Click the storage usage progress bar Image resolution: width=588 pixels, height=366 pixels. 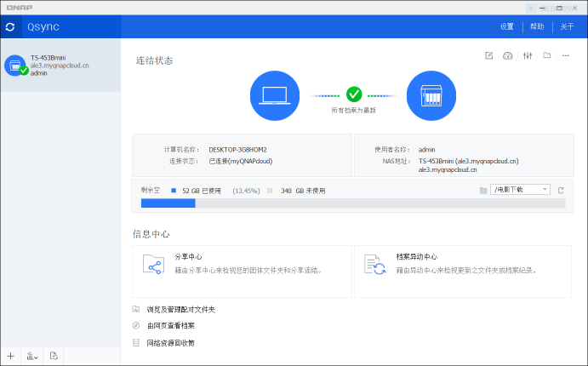(353, 203)
